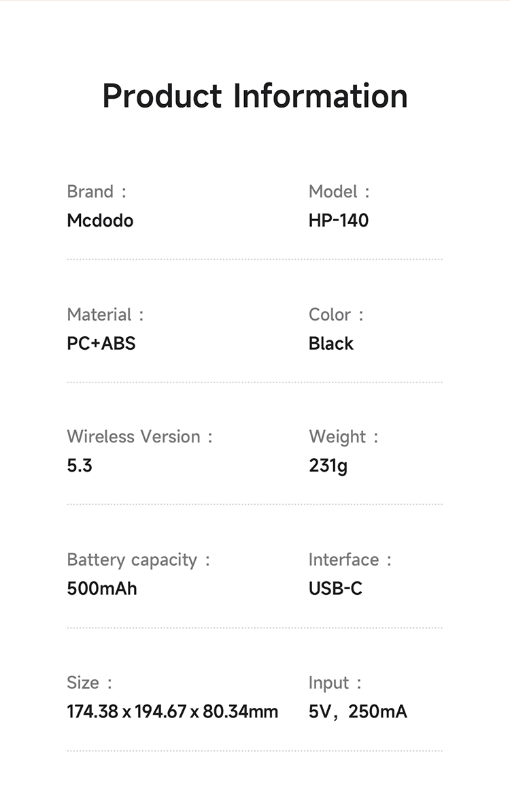510x812 pixels.
Task: Select the Mcdodo brand value
Action: [100, 221]
